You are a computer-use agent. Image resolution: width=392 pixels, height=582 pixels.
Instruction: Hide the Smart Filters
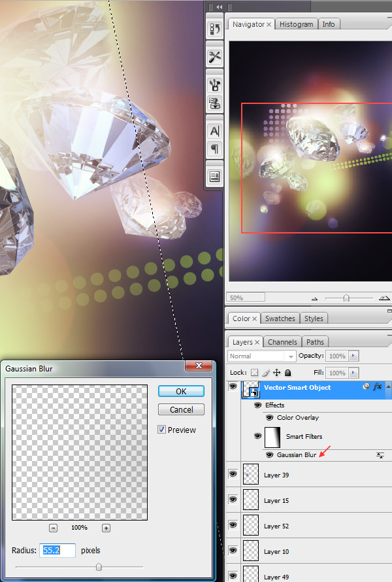tap(258, 436)
